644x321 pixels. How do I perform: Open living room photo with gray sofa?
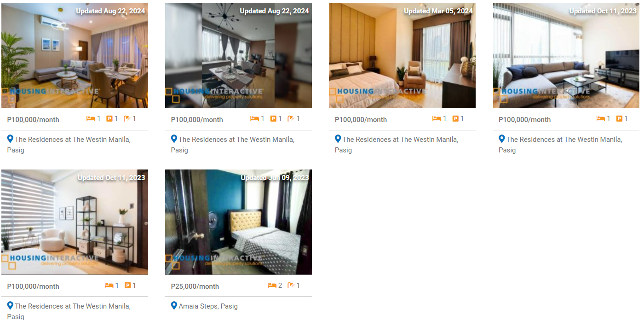click(x=75, y=55)
